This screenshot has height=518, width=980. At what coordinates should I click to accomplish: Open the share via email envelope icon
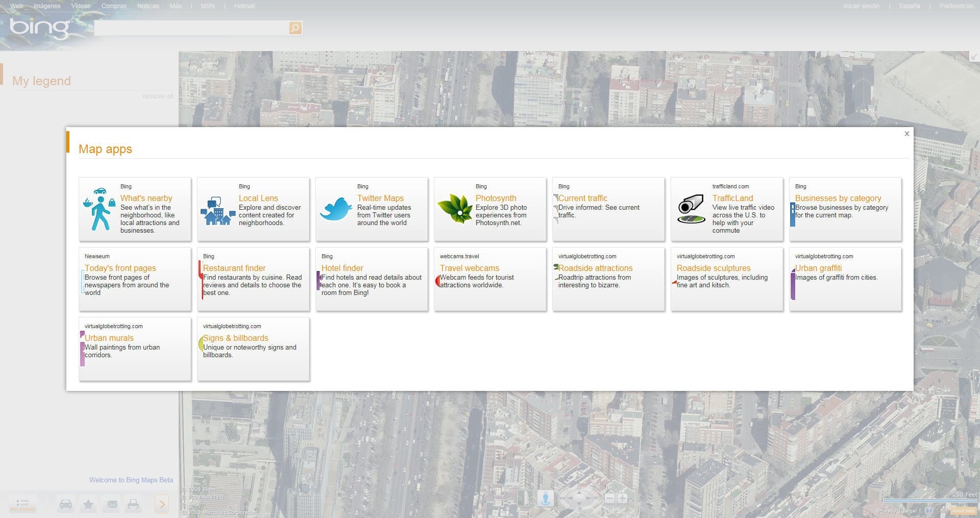111,504
